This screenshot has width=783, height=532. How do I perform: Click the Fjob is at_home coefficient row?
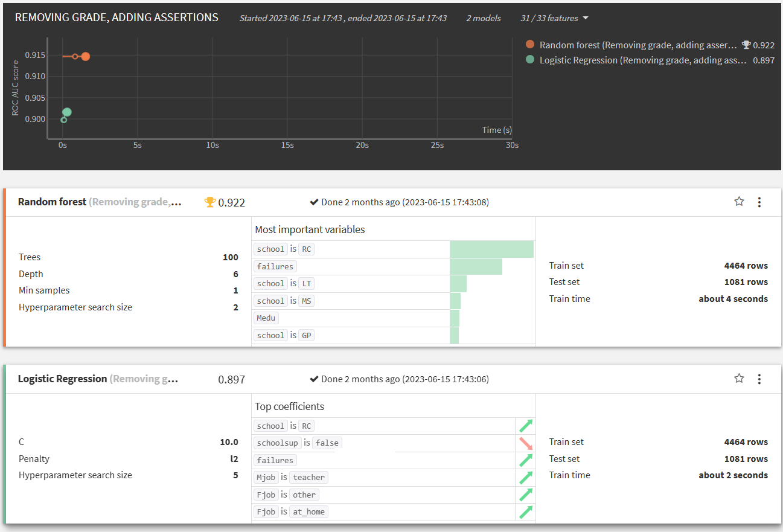coord(394,511)
